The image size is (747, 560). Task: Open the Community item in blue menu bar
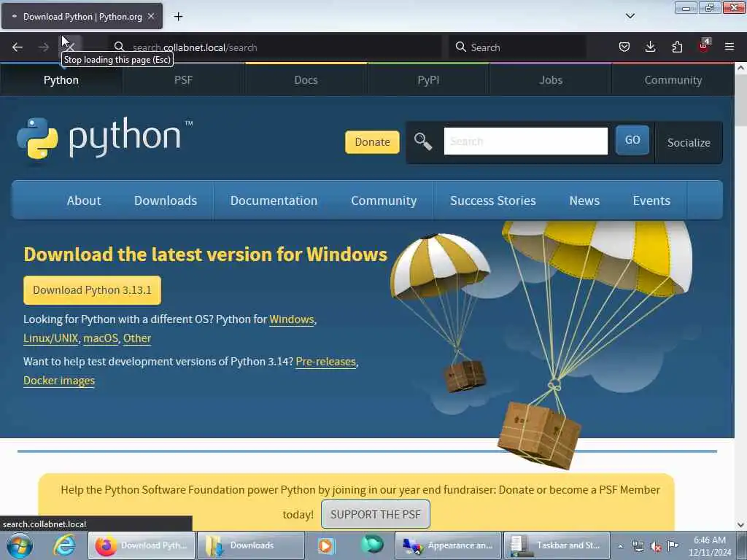[x=384, y=201]
